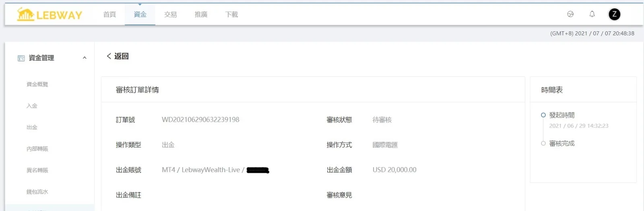The height and width of the screenshot is (211, 644).
Task: Switch to the 下載 tab
Action: pos(232,14)
